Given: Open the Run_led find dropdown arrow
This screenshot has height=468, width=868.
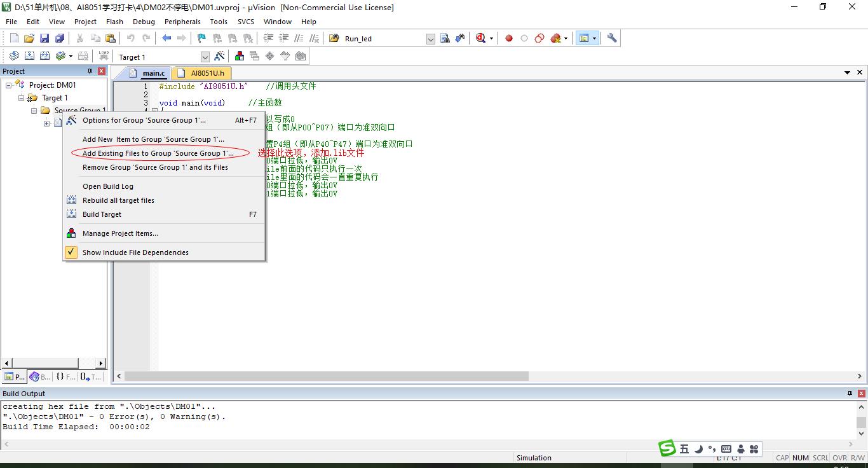Looking at the screenshot, I should pyautogui.click(x=430, y=39).
